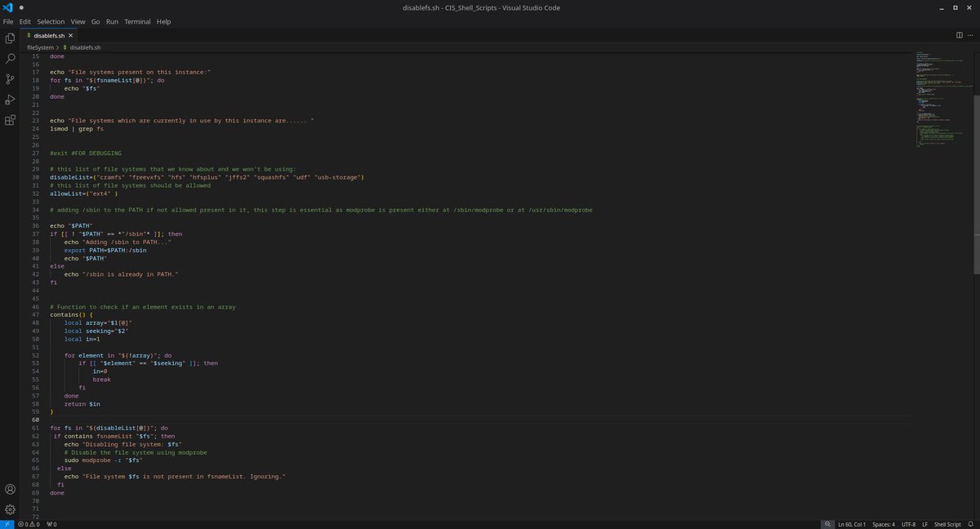Click the 'export PATH=$PATH:/sbin' line
This screenshot has height=529, width=980.
tap(105, 250)
